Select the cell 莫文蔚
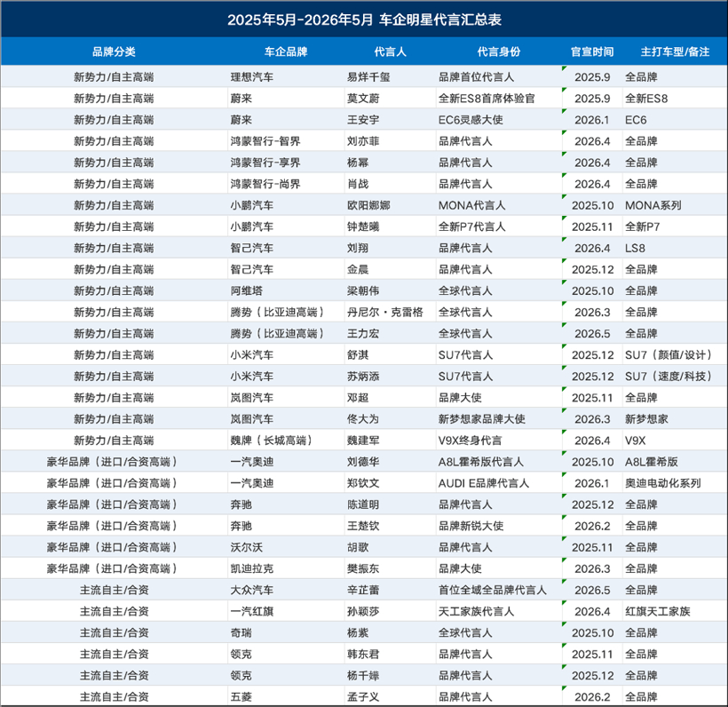 point(363,99)
